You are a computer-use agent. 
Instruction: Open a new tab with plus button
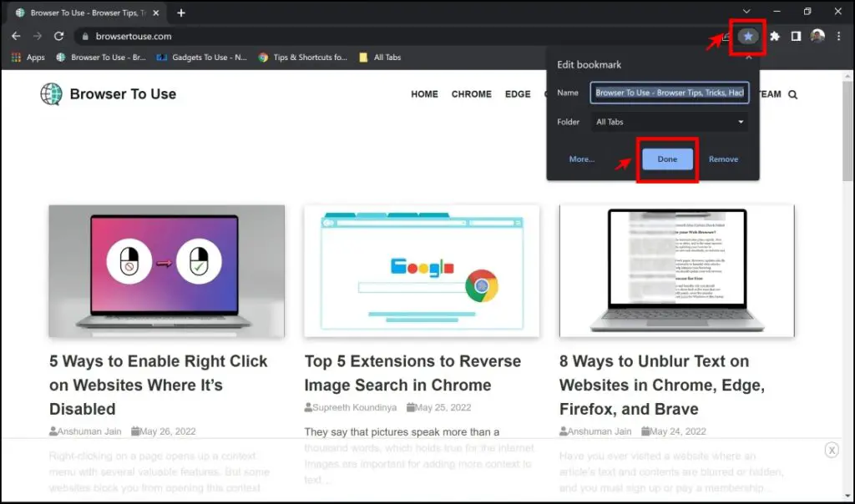click(x=181, y=13)
